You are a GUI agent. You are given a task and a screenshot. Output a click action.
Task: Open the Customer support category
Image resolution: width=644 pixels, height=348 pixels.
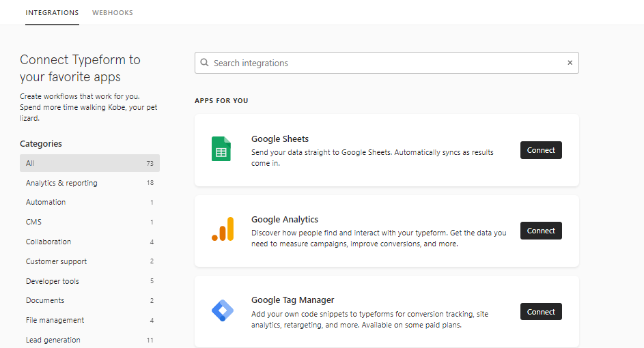(x=89, y=261)
